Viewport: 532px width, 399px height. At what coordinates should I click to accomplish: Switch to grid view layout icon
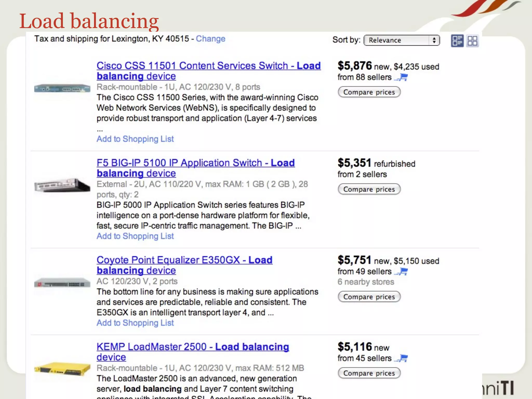coord(472,41)
